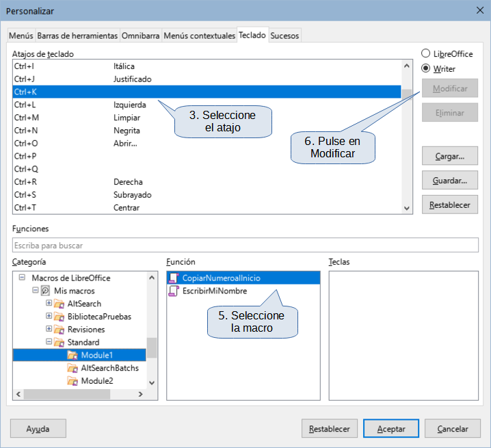491x448 pixels.
Task: Click the Standard library folder icon
Action: tap(59, 342)
